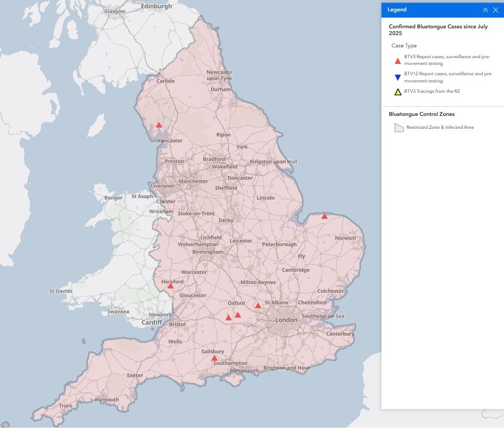Click the red BTV3 triangle symbol in legend

click(397, 61)
